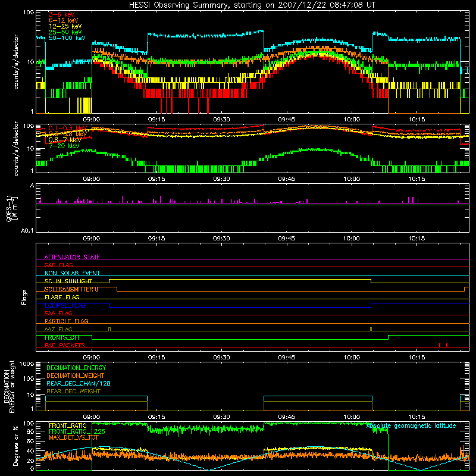The height and width of the screenshot is (476, 476).
Task: Select the cyan 50-100 keV legend label
Action: [67, 38]
